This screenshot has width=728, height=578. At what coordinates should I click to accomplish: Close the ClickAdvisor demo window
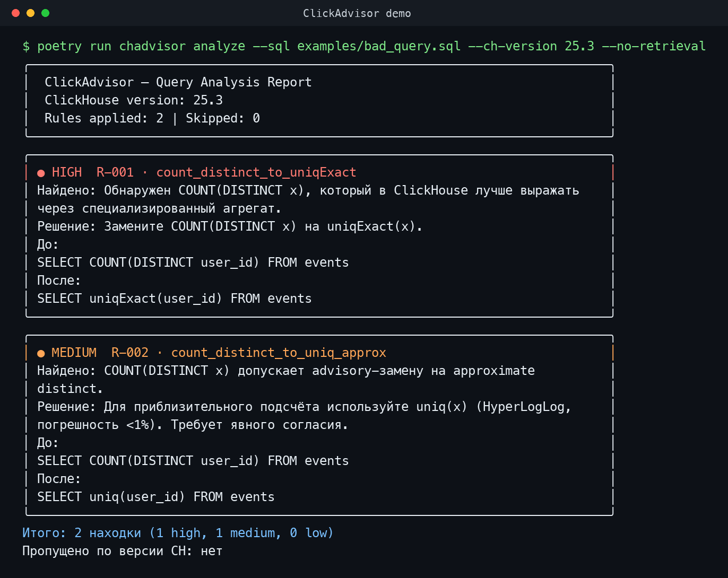16,13
